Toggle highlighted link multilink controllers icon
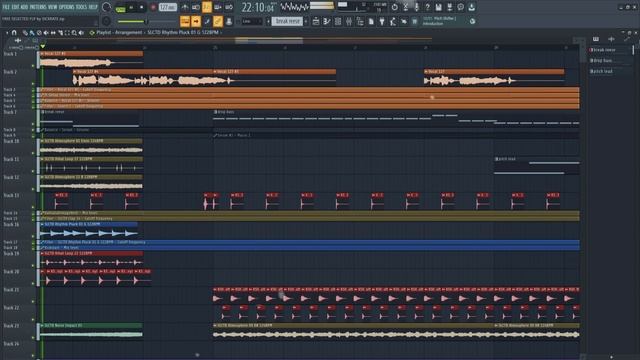 (218, 21)
